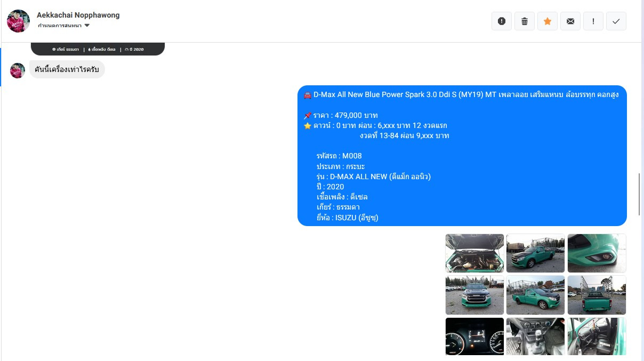This screenshot has width=644, height=361.
Task: Select the message คันนี้เครื่องเท่าไรครับ
Action: pos(67,69)
